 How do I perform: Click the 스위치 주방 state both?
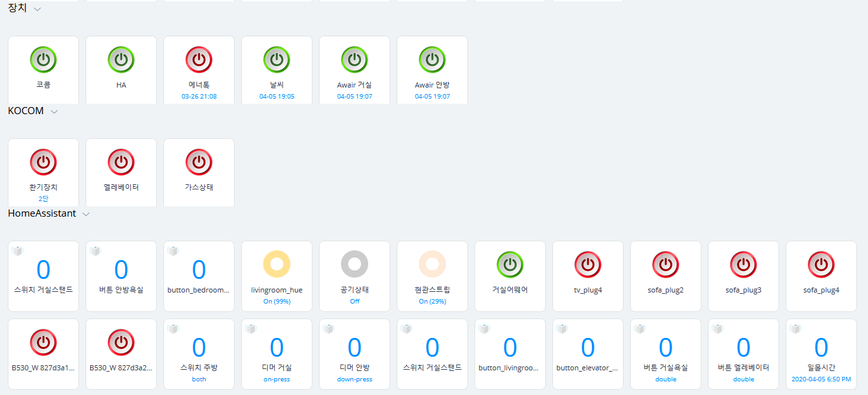point(199,379)
